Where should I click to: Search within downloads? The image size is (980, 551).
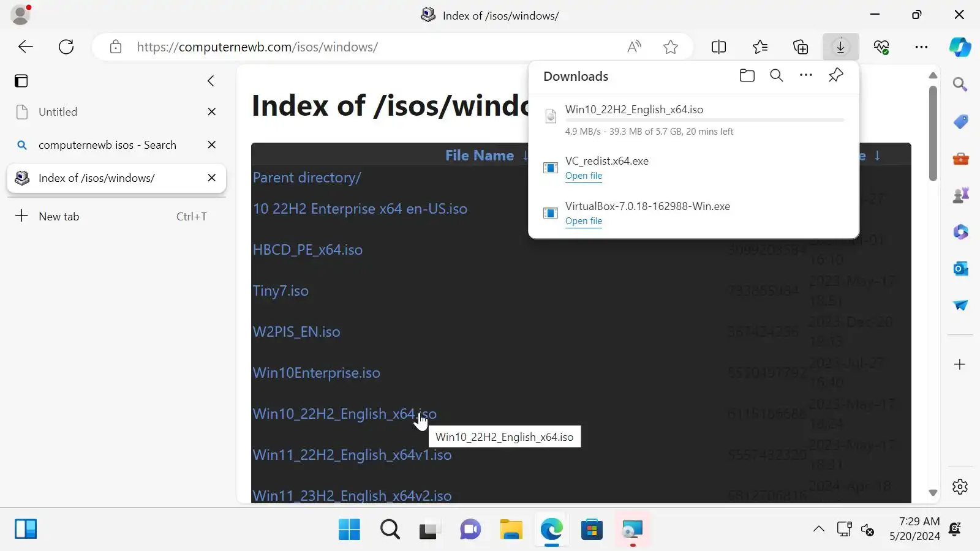pyautogui.click(x=777, y=75)
